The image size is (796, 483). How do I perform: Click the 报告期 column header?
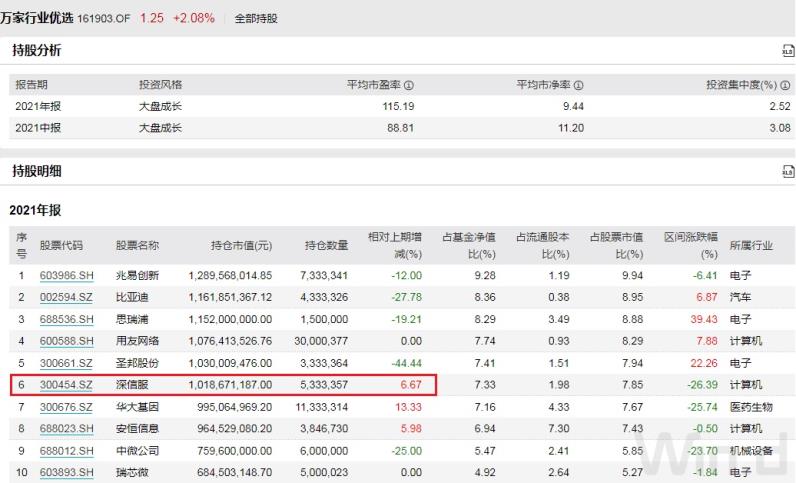(31, 85)
